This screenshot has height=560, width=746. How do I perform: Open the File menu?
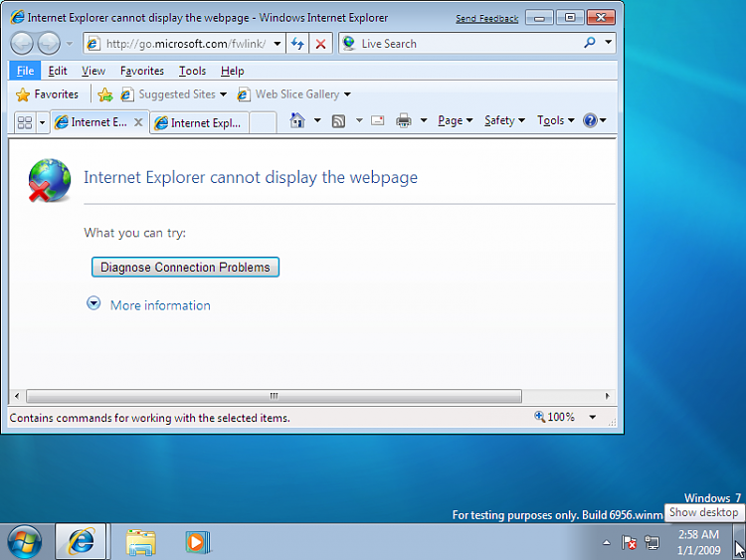[x=25, y=71]
